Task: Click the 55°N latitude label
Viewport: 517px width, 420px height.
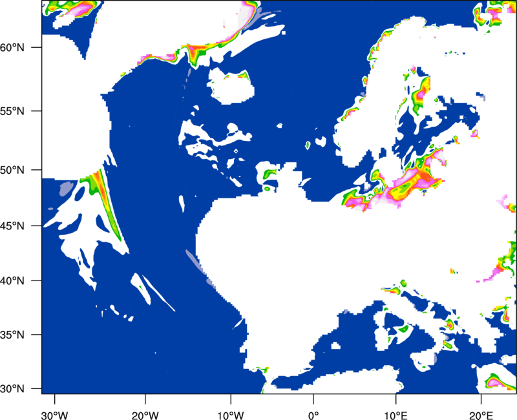Action: [x=12, y=111]
